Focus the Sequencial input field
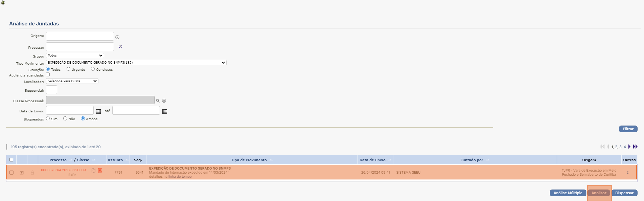The height and width of the screenshot is (201, 644). pyautogui.click(x=52, y=90)
